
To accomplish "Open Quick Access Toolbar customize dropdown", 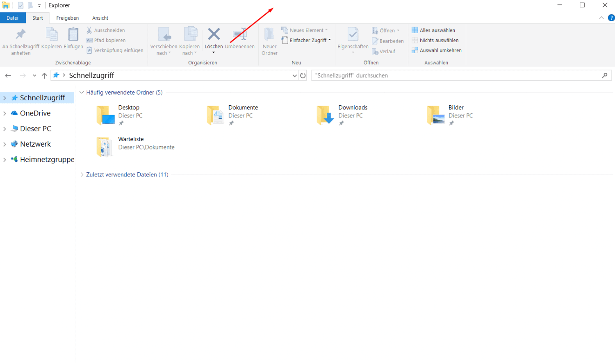I will coord(39,6).
